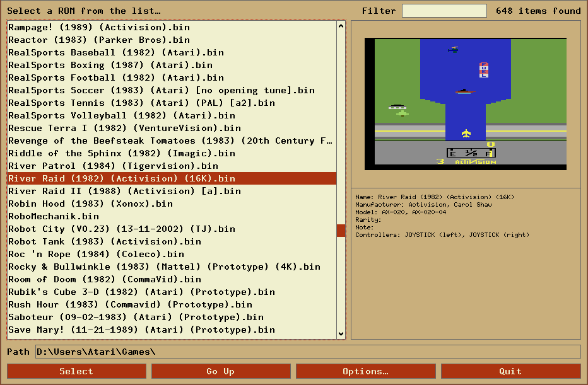Screen dimensions: 588x385
Task: Open the Options… dialog
Action: tap(366, 371)
